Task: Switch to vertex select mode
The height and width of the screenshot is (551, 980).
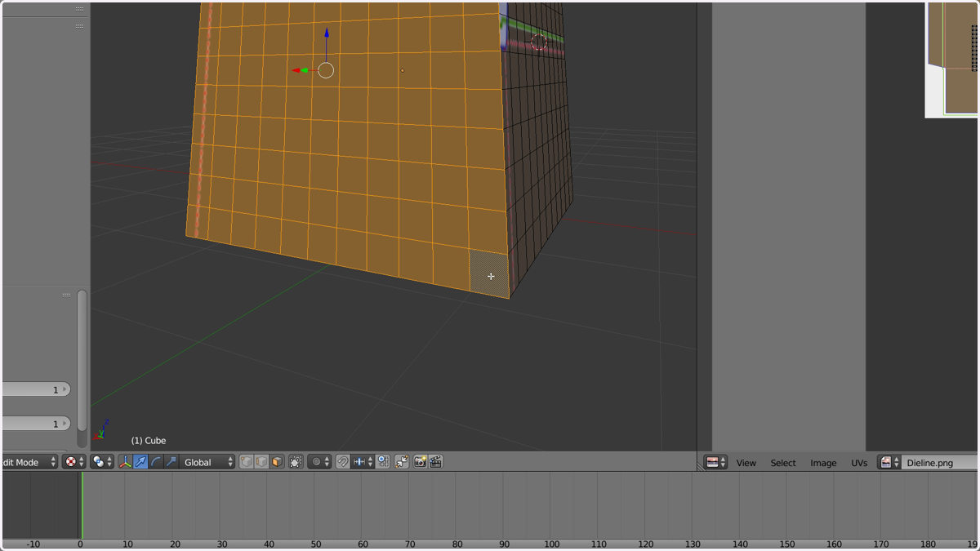Action: coord(247,462)
